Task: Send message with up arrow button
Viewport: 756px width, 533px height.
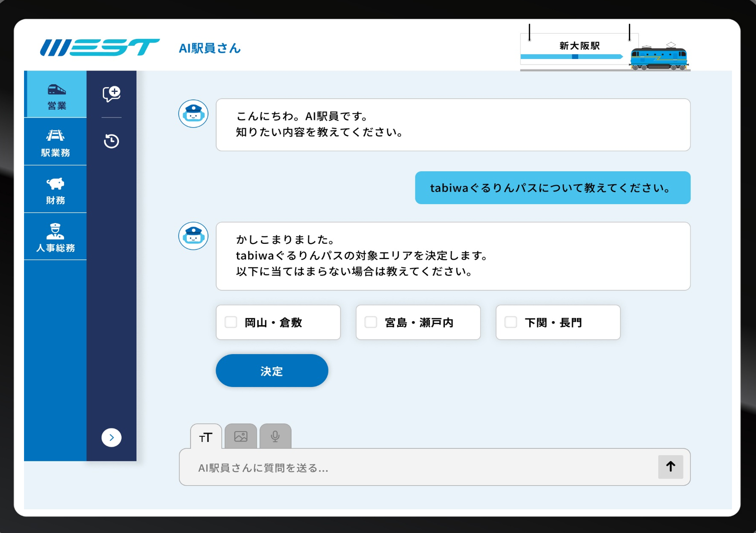Action: pos(671,467)
